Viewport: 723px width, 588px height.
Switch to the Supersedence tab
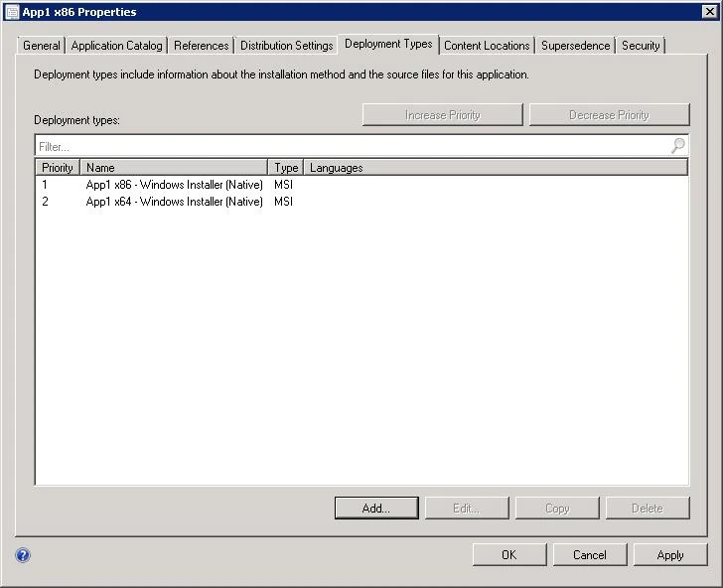click(x=575, y=46)
